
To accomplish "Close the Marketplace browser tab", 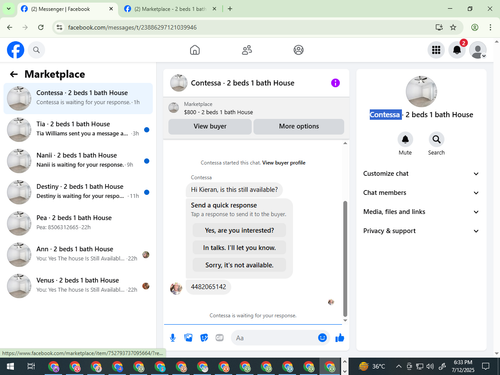I will (x=214, y=9).
